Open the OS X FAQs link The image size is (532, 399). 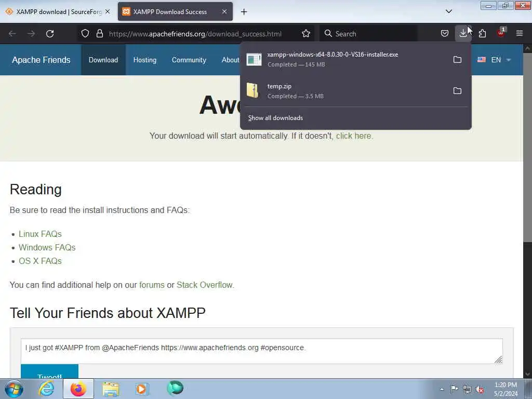[x=40, y=261]
